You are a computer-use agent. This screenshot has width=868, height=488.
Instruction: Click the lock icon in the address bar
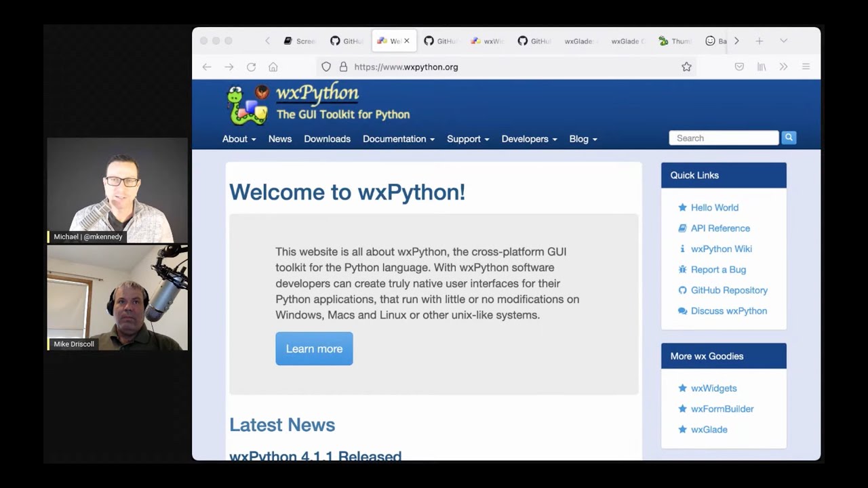pos(343,67)
